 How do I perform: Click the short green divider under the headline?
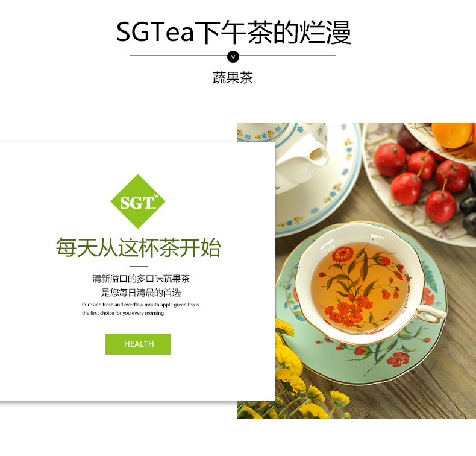pyautogui.click(x=139, y=266)
